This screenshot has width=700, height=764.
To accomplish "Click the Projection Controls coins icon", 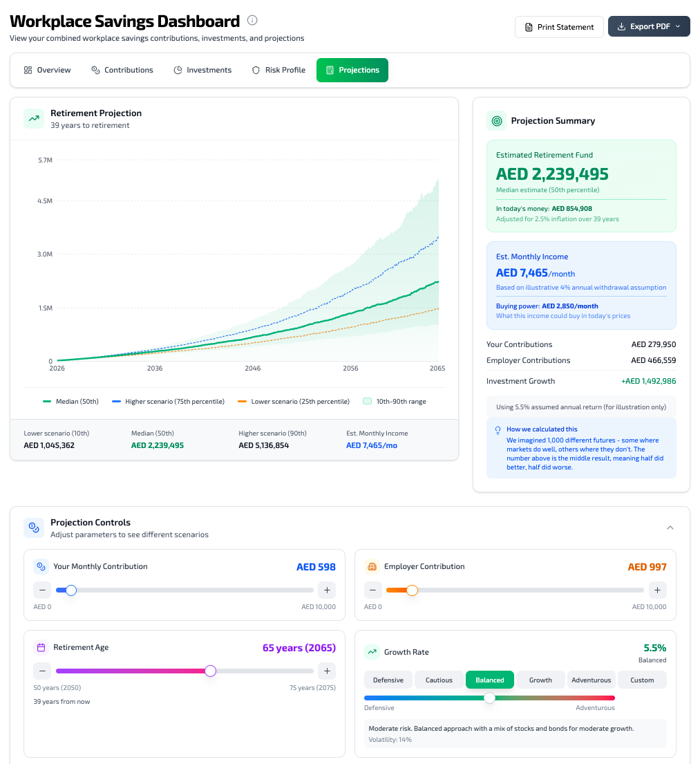I will [x=34, y=528].
